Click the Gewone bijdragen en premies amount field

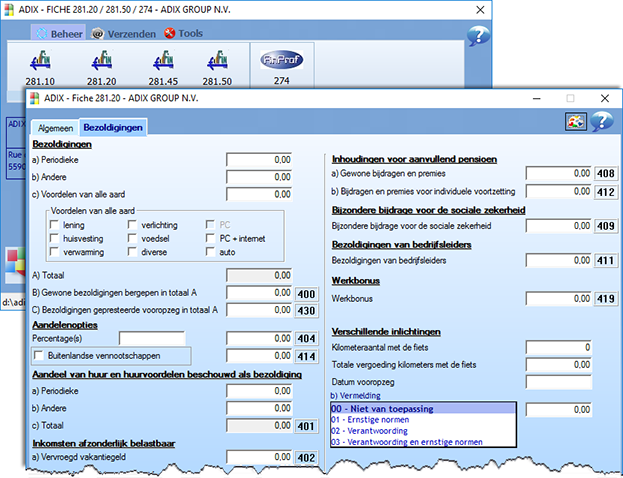click(559, 173)
